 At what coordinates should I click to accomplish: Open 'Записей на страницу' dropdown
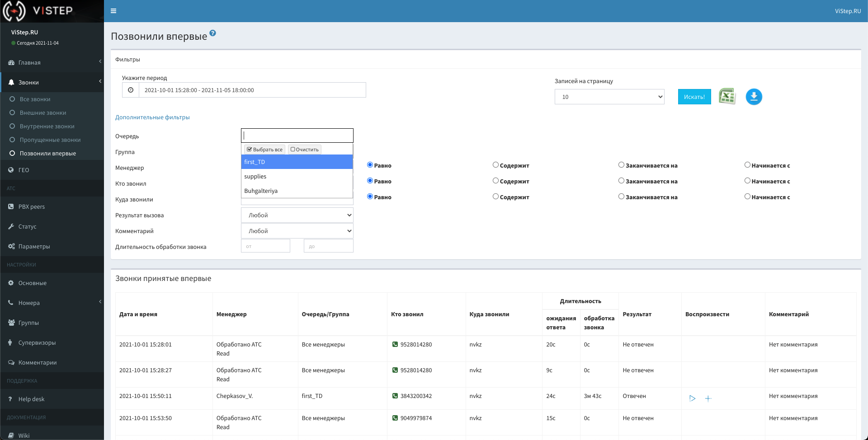pos(609,97)
